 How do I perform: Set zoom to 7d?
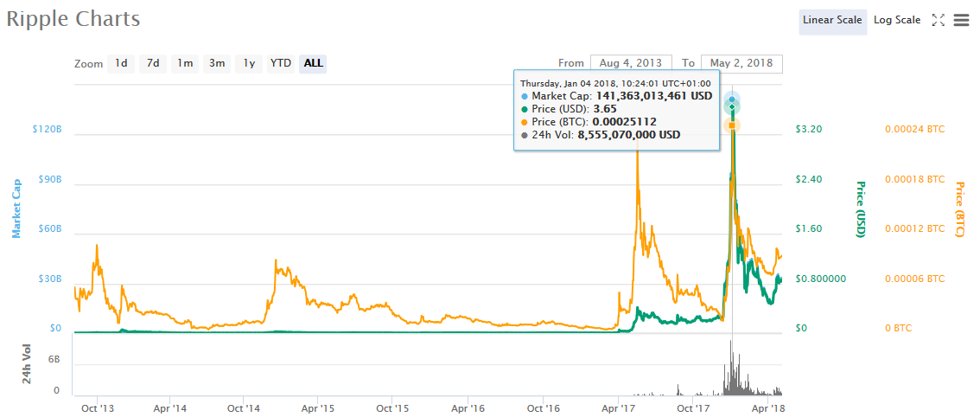[x=153, y=63]
